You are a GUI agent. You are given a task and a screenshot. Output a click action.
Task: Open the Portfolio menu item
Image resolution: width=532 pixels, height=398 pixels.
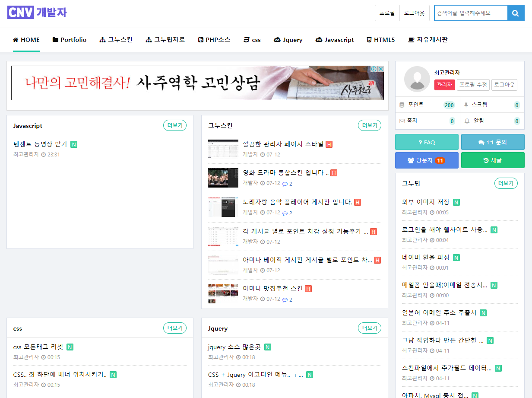coord(70,40)
